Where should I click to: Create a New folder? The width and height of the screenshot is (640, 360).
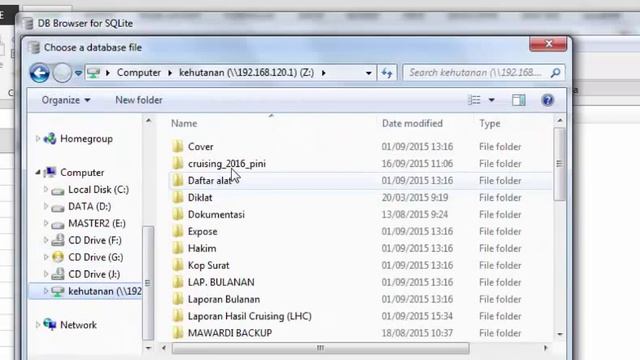(139, 100)
